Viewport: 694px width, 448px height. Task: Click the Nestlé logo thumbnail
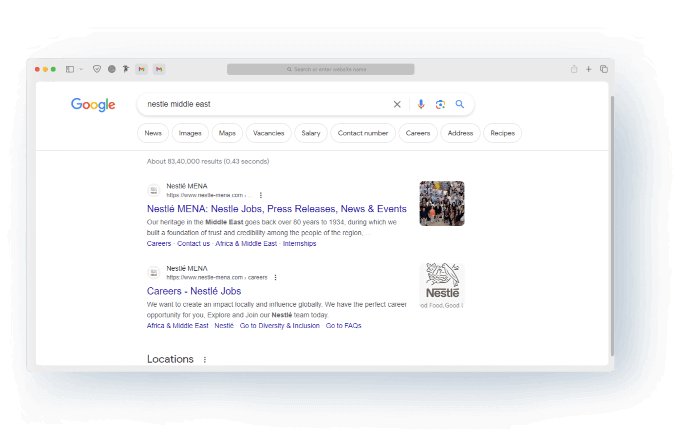pyautogui.click(x=442, y=286)
